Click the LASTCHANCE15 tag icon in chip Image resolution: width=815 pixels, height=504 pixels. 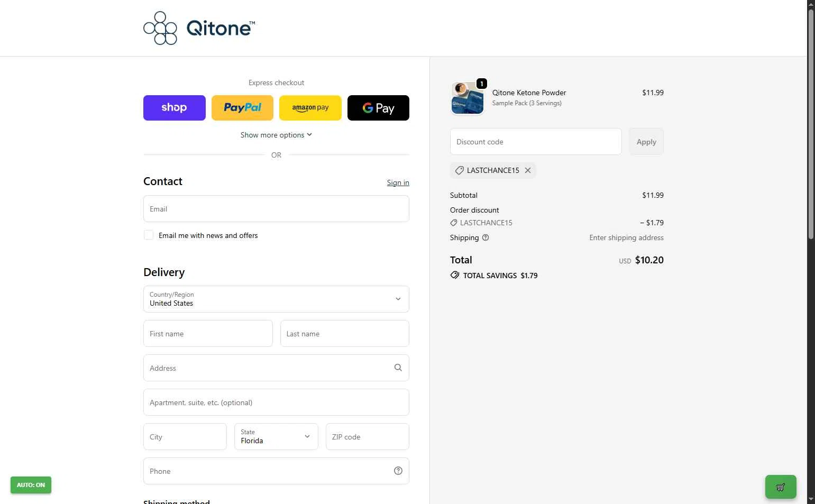[x=460, y=170]
